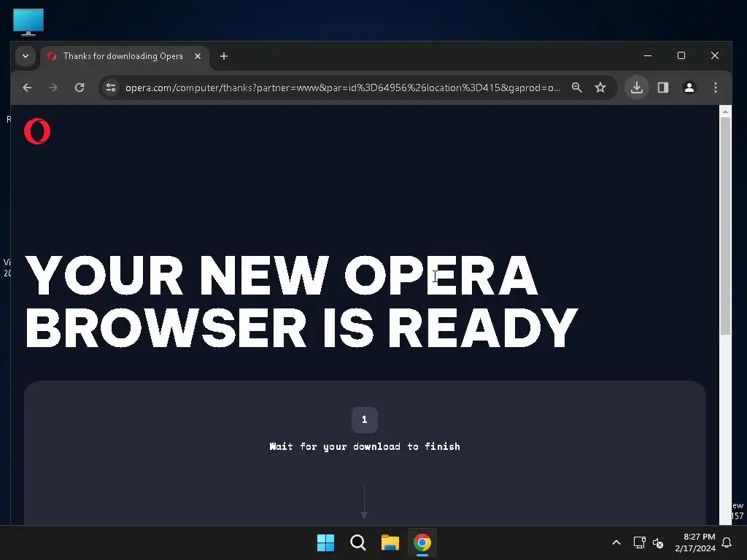747x560 pixels.
Task: Click the "YOUR NEW OPERA" heading line
Action: point(282,275)
